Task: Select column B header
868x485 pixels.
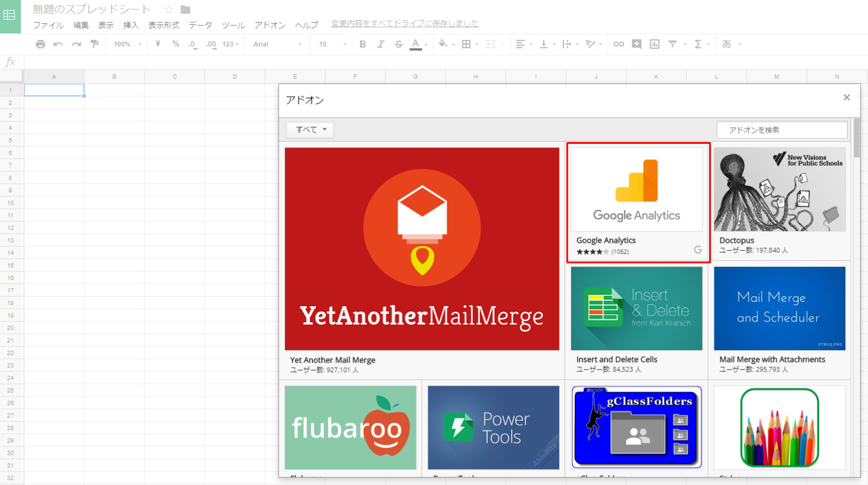Action: coord(114,76)
